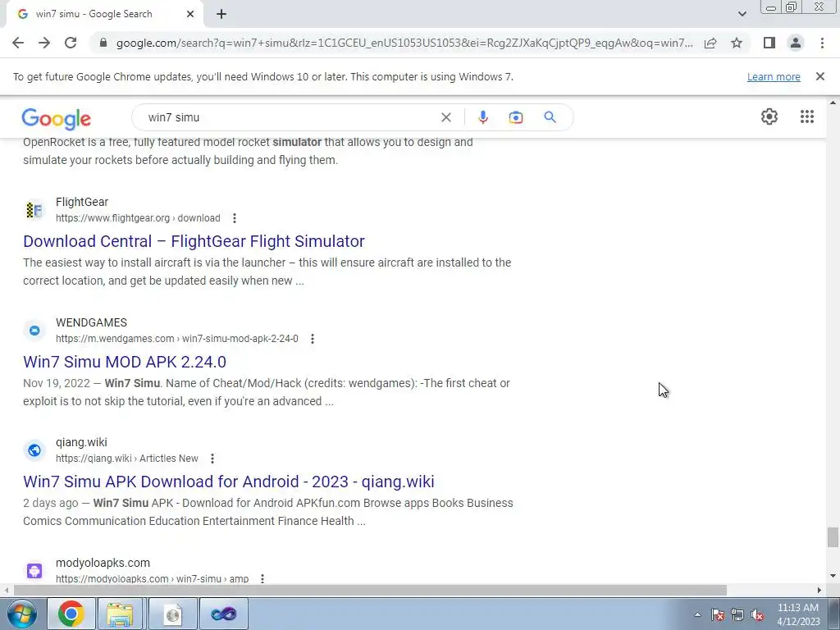Screen dimensions: 840x630
Task: View site information lock icon
Action: (103, 43)
